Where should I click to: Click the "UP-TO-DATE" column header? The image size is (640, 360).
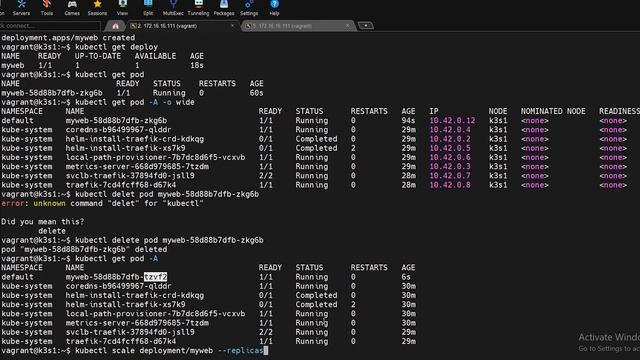coord(98,56)
